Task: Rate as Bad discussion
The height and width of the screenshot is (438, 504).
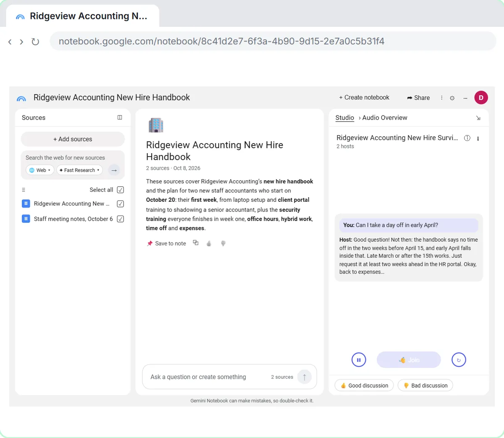Action: coord(425,386)
